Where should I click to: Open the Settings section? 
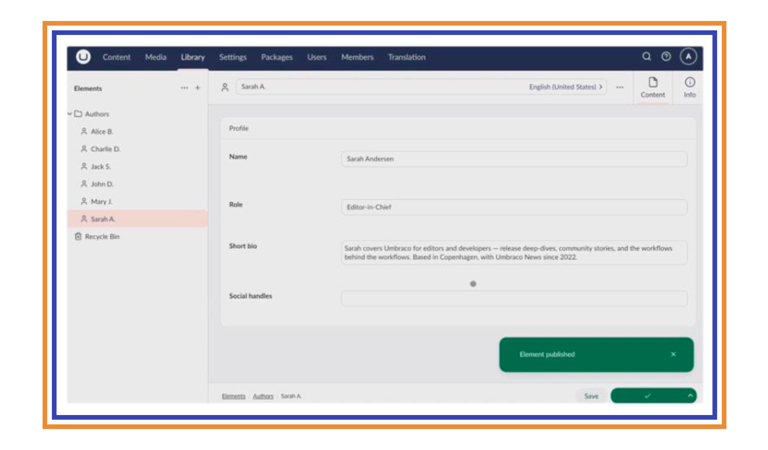click(233, 57)
